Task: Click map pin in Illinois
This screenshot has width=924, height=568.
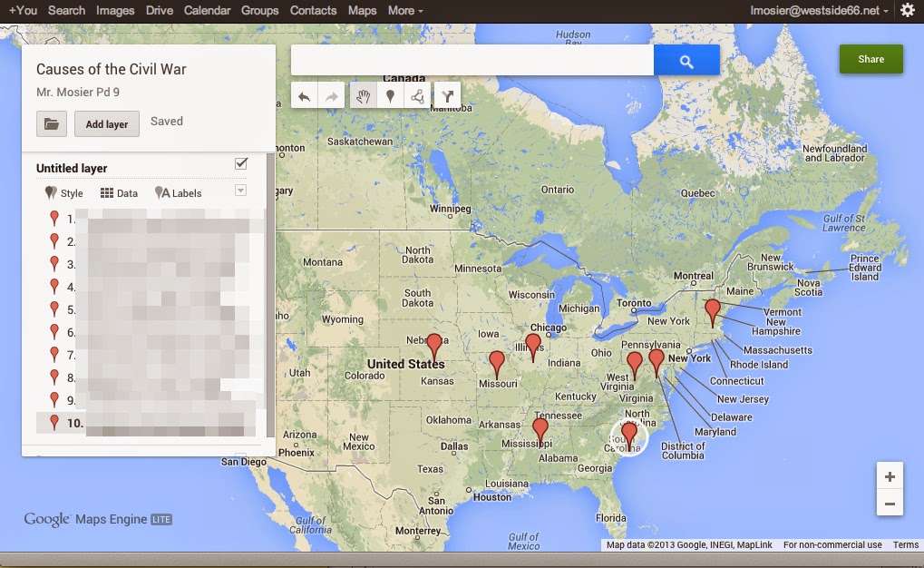Action: [x=532, y=348]
